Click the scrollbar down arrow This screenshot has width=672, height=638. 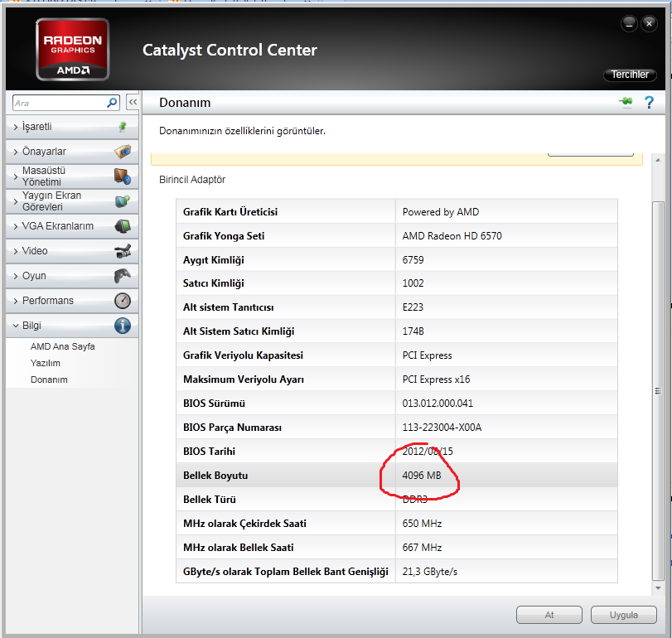point(658,587)
